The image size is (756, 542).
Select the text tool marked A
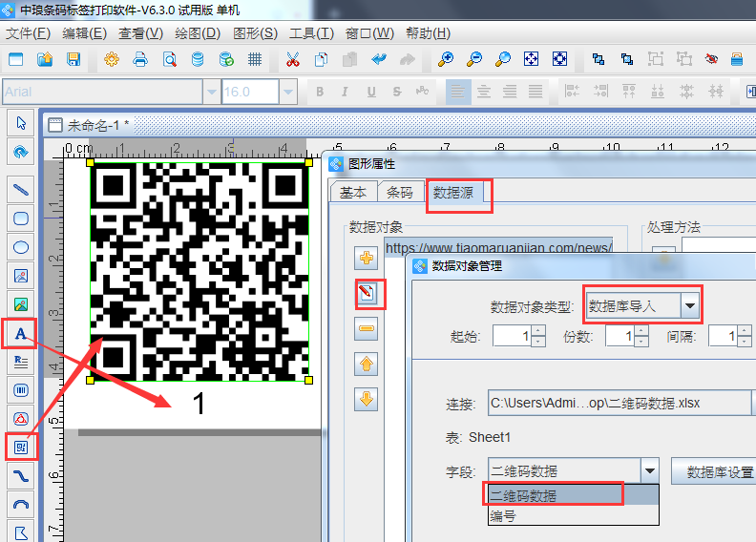20,333
